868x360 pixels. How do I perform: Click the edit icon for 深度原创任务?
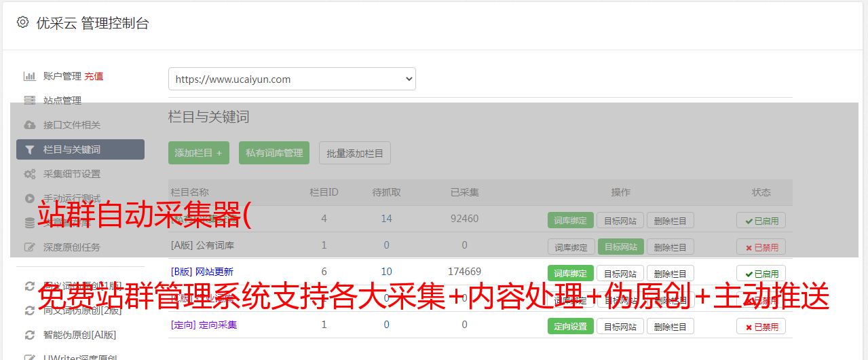click(29, 247)
